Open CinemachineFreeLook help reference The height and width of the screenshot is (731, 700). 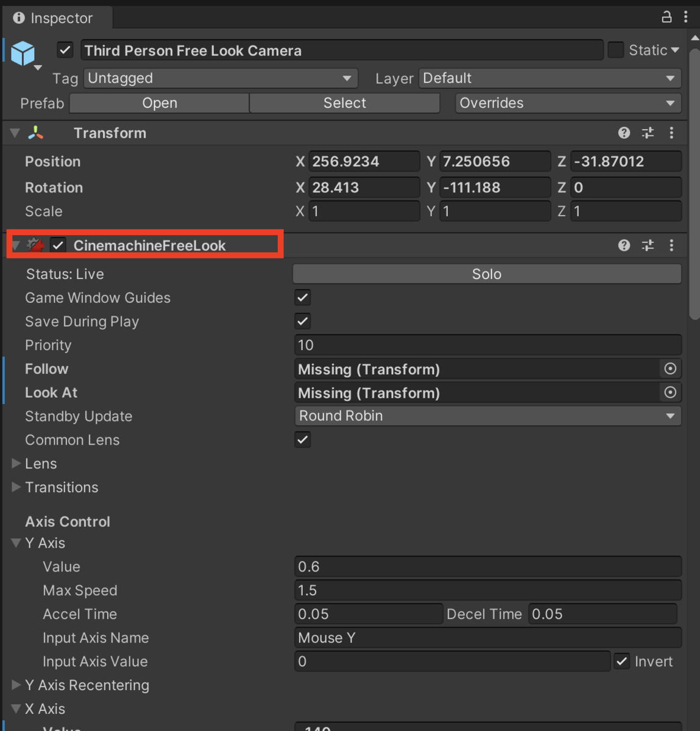coord(624,245)
